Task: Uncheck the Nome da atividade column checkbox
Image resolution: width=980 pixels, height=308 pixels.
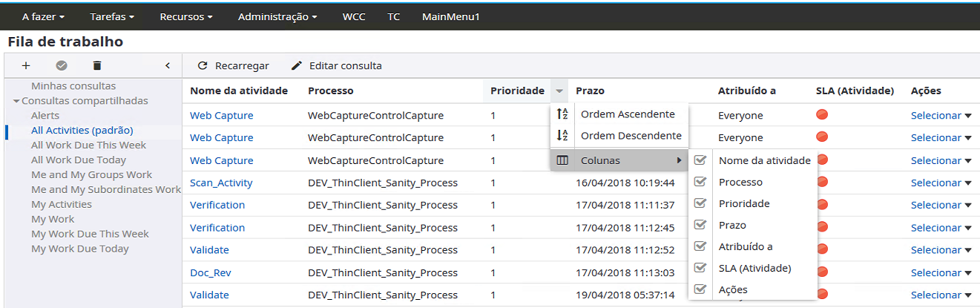Action: tap(700, 160)
